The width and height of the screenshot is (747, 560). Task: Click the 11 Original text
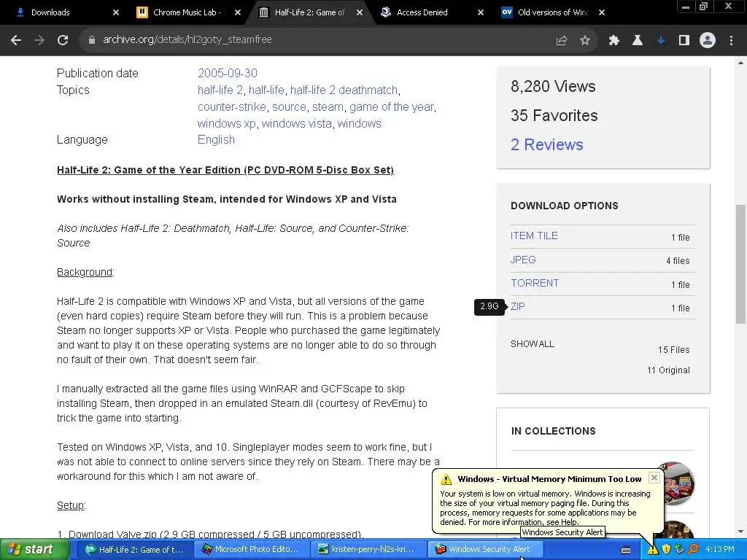pos(668,370)
